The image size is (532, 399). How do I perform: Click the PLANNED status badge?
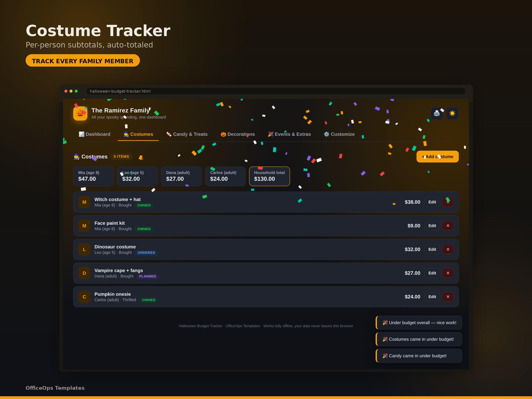(147, 276)
